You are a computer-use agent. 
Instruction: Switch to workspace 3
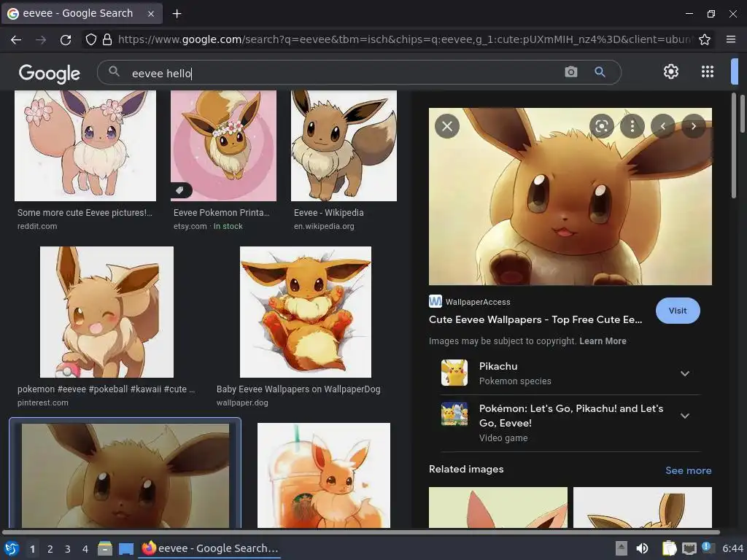tap(68, 549)
